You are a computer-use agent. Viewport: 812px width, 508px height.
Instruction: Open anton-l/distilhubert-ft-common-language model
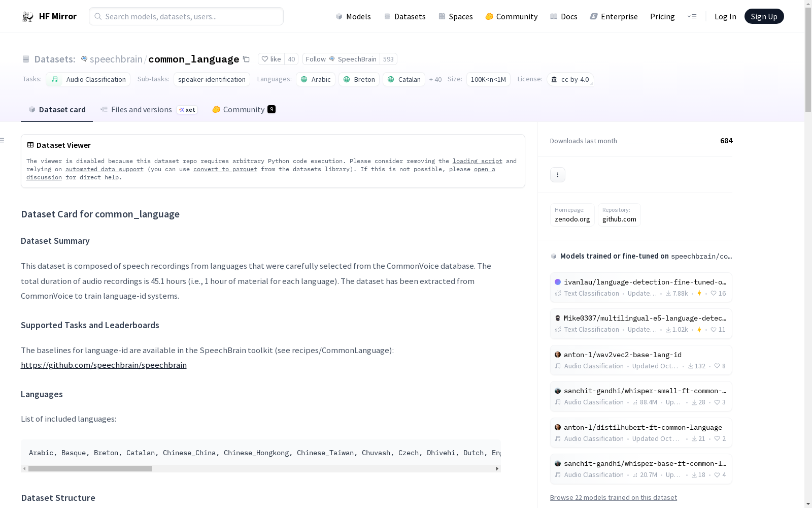641,433
